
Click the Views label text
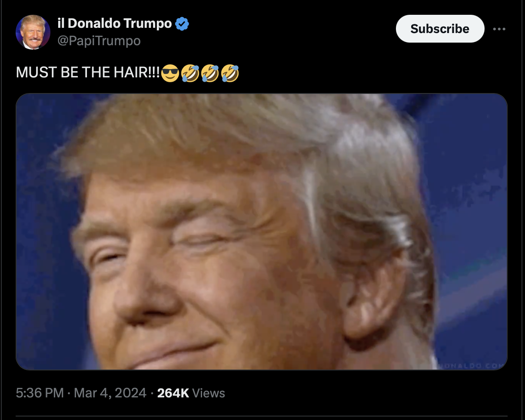coord(209,393)
